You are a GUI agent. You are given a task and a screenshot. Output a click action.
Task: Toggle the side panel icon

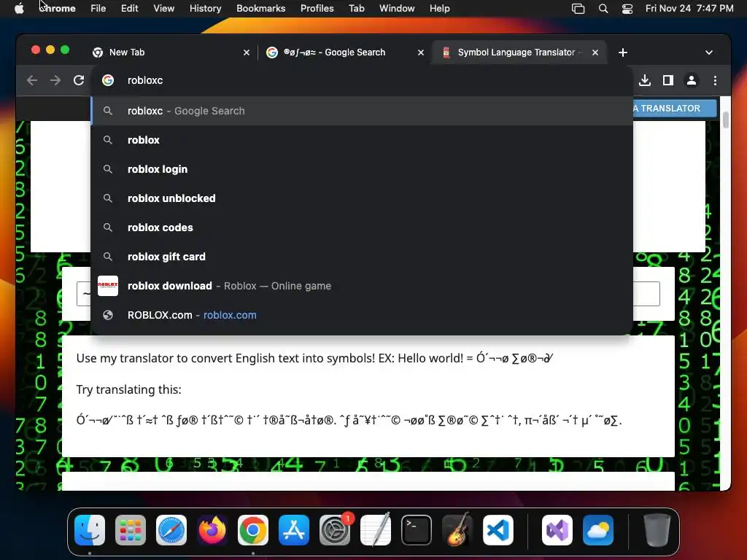click(x=668, y=80)
